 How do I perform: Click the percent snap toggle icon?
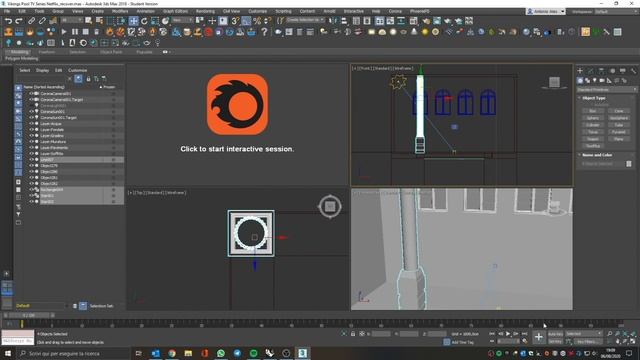point(257,21)
